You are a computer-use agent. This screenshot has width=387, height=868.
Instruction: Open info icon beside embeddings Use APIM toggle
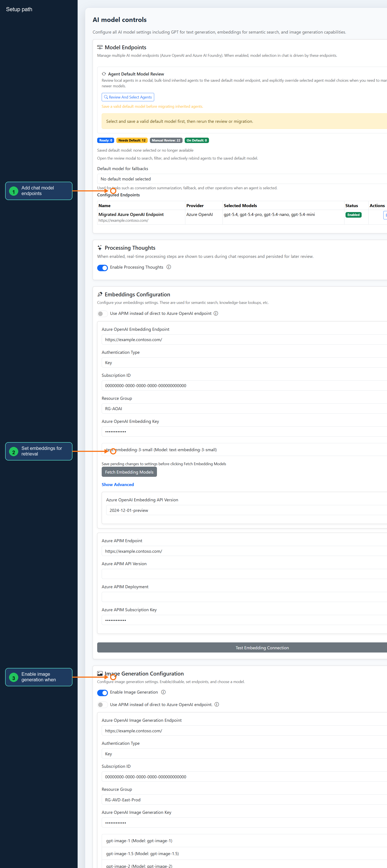tap(216, 313)
